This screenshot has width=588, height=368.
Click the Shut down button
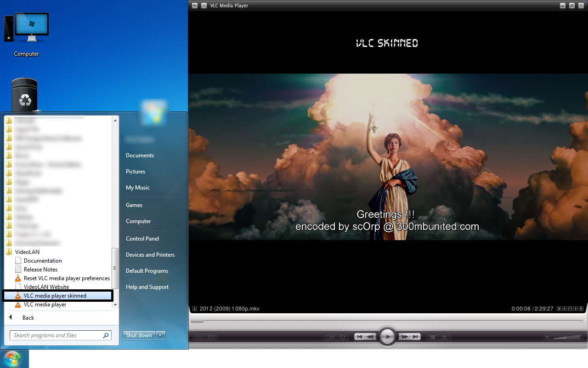tap(139, 335)
